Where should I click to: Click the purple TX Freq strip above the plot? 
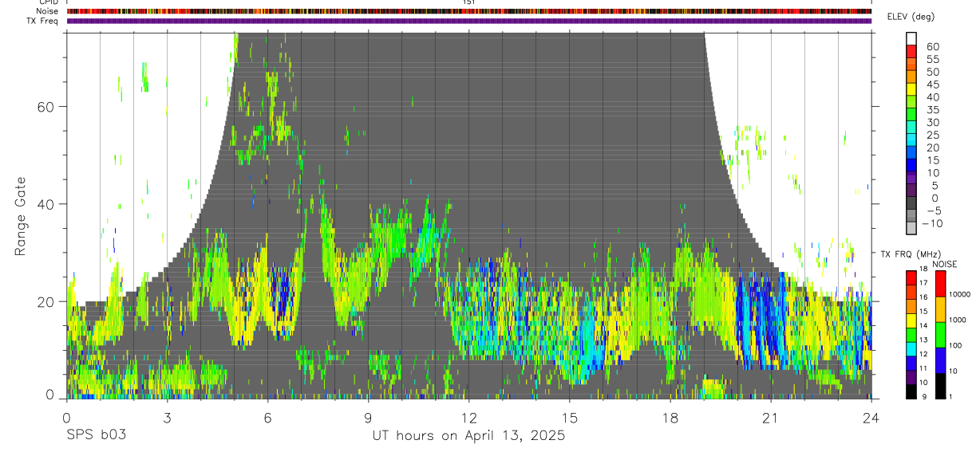(x=469, y=21)
